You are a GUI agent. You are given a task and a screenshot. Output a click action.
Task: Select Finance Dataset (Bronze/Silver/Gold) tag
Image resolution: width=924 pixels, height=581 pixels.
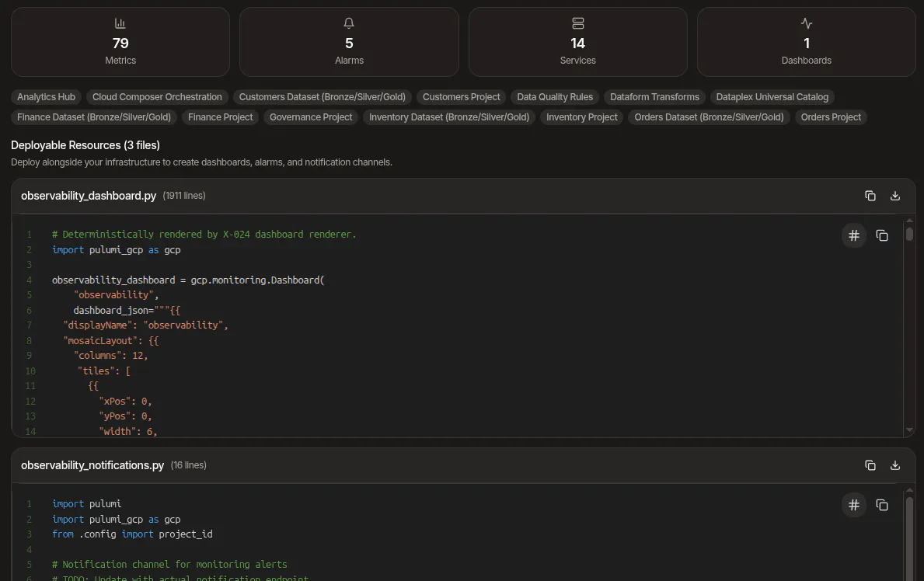[x=94, y=117]
